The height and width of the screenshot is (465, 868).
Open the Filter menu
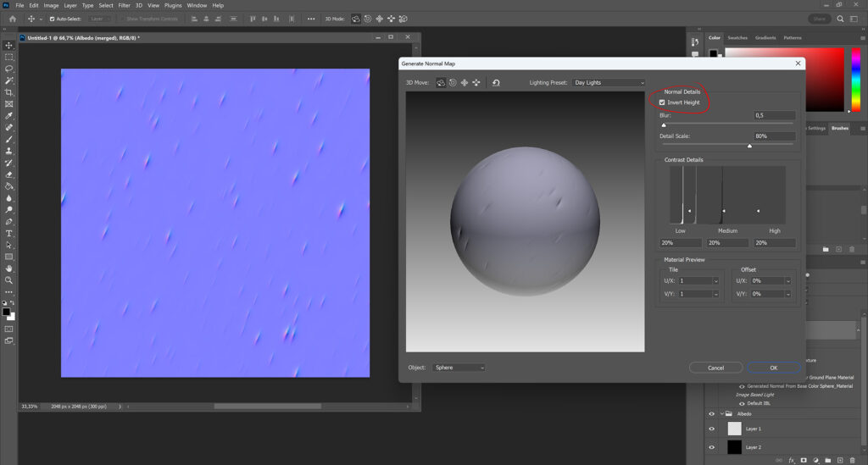(125, 5)
